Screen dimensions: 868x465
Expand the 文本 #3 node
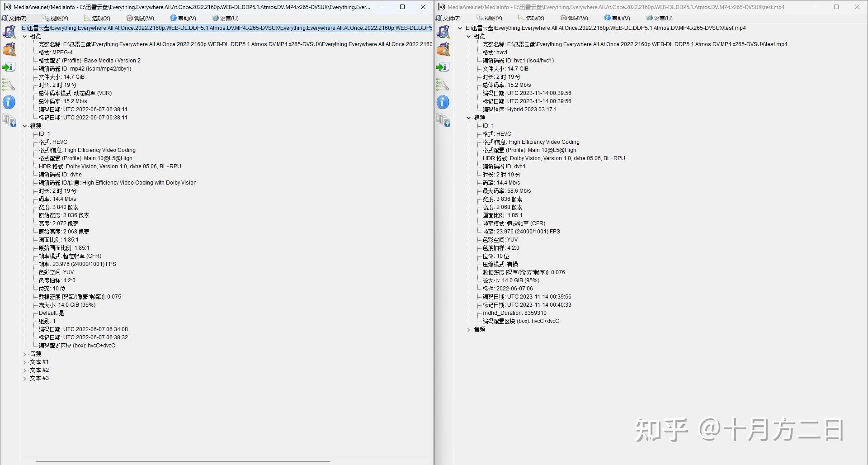pyautogui.click(x=25, y=378)
